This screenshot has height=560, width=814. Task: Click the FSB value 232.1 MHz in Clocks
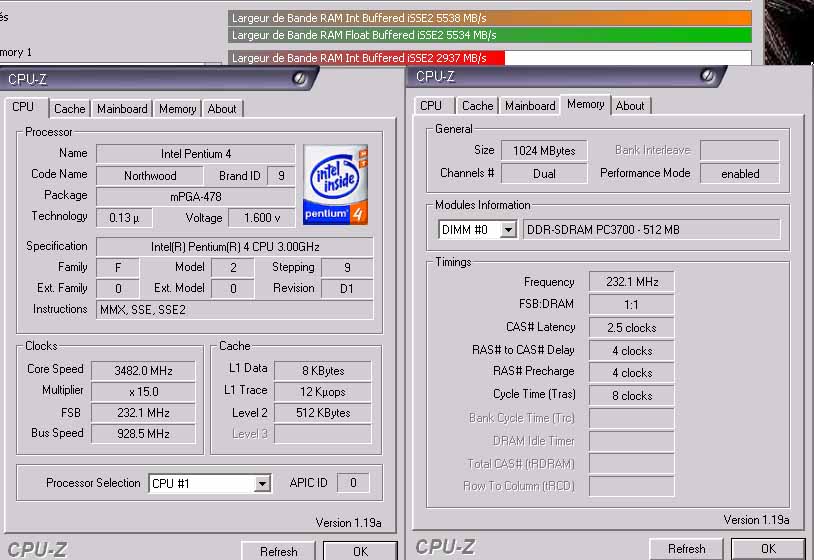(x=143, y=413)
